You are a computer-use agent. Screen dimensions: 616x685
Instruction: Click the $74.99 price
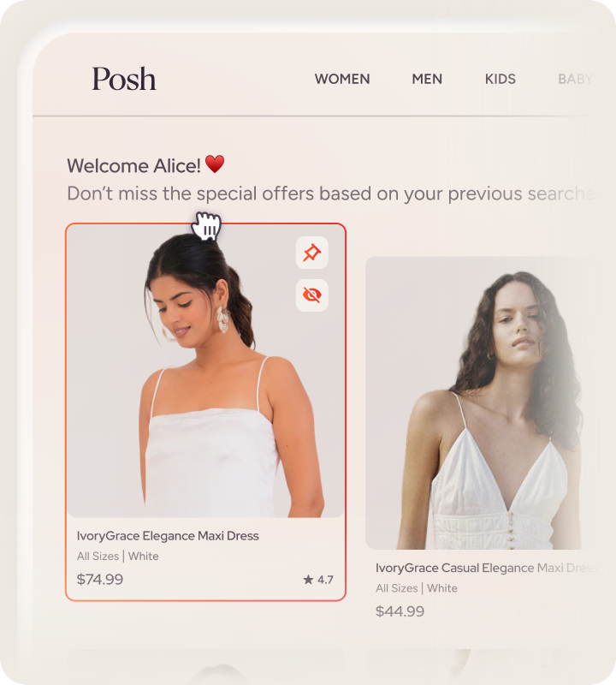100,580
